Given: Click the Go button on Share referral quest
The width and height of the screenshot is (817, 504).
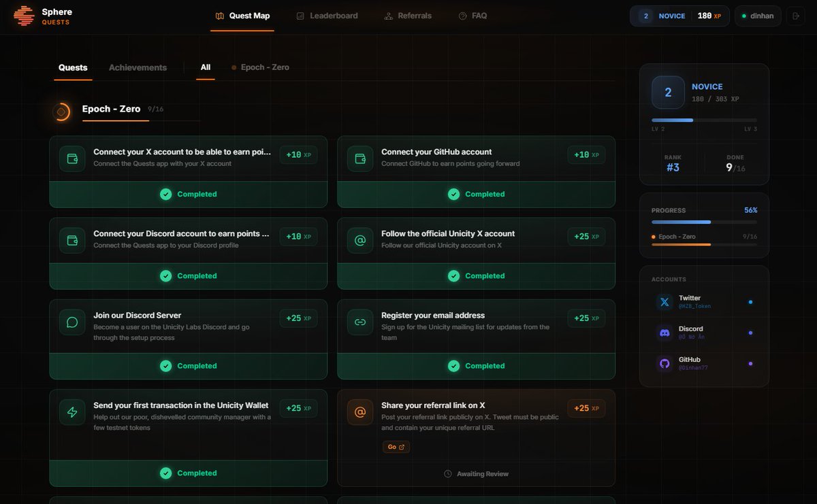Looking at the screenshot, I should coord(396,447).
